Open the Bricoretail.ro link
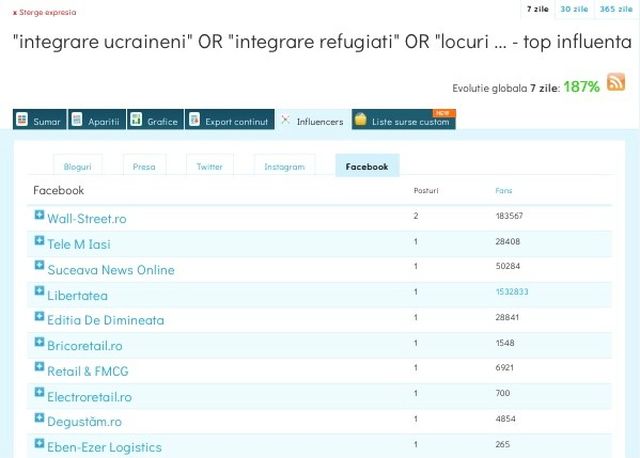The width and height of the screenshot is (640, 458). tap(85, 346)
